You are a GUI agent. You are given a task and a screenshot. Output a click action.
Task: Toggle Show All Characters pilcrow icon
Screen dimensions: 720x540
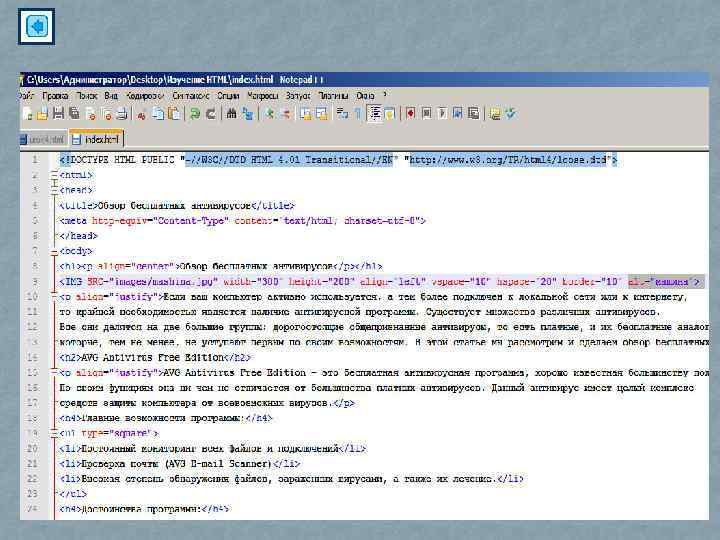tap(358, 113)
